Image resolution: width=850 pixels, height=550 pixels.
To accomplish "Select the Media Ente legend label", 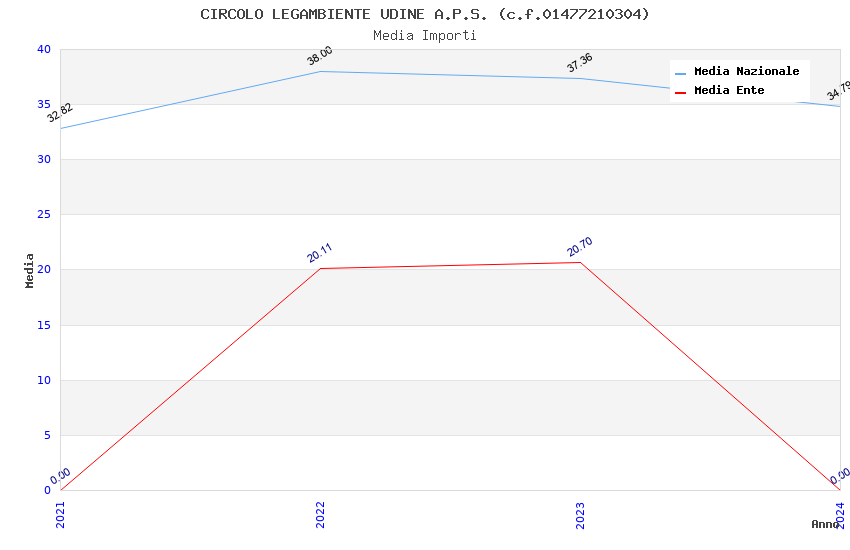I will [x=729, y=91].
